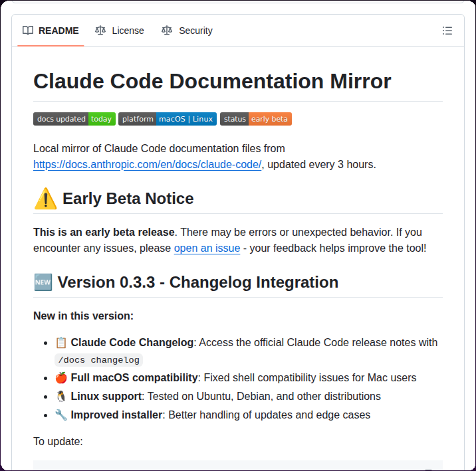The width and height of the screenshot is (476, 471).
Task: Click the "To update:" text
Action: click(x=58, y=442)
